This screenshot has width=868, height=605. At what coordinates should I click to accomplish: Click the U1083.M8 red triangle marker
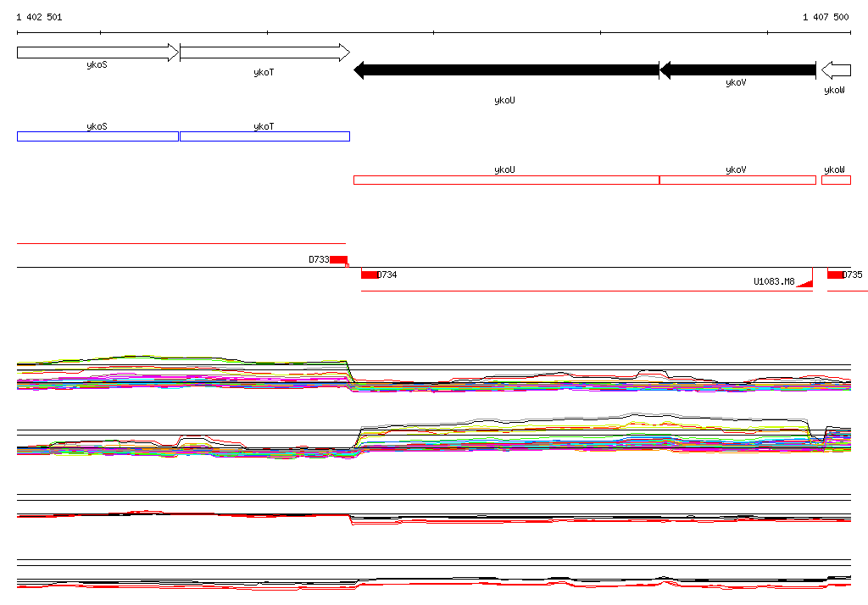pos(804,283)
